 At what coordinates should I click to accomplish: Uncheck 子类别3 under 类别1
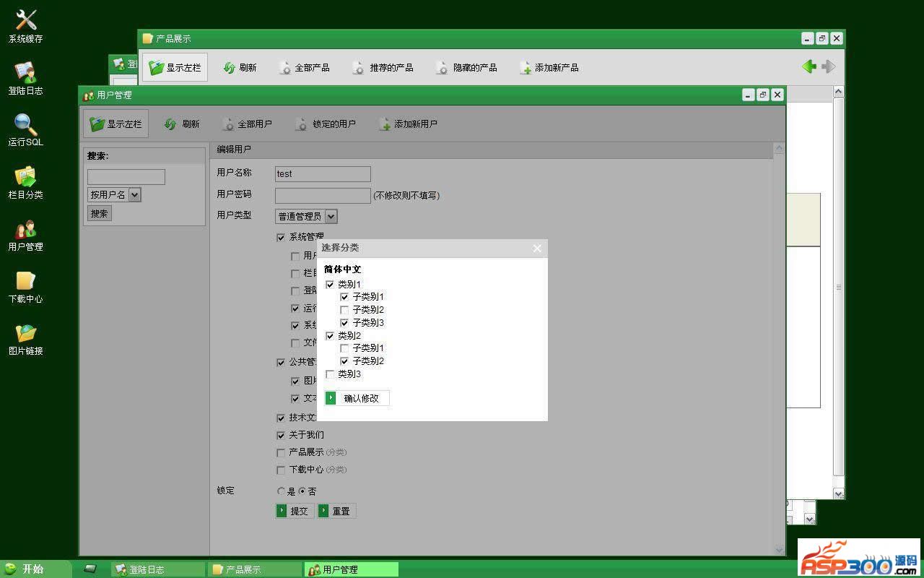[x=344, y=323]
